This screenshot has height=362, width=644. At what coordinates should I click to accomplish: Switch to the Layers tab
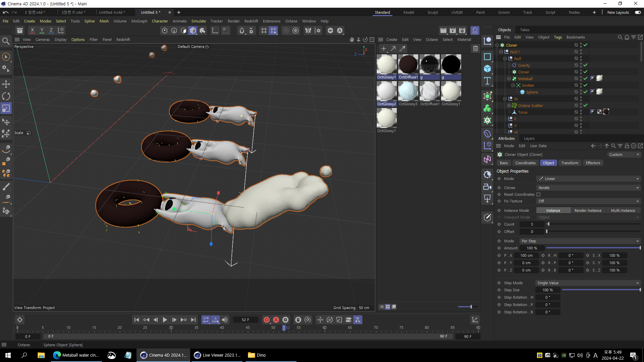click(529, 138)
